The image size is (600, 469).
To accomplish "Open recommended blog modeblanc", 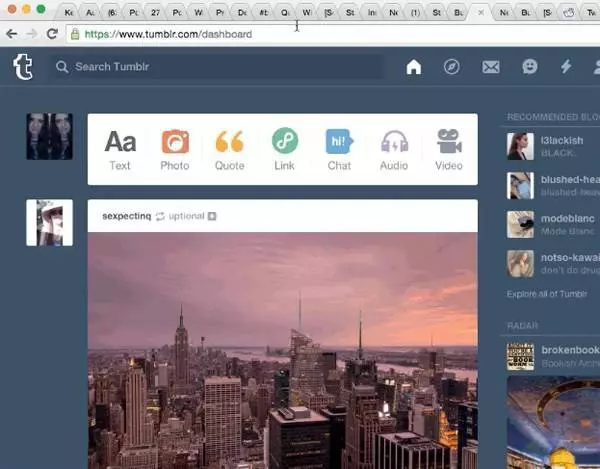I will point(567,218).
